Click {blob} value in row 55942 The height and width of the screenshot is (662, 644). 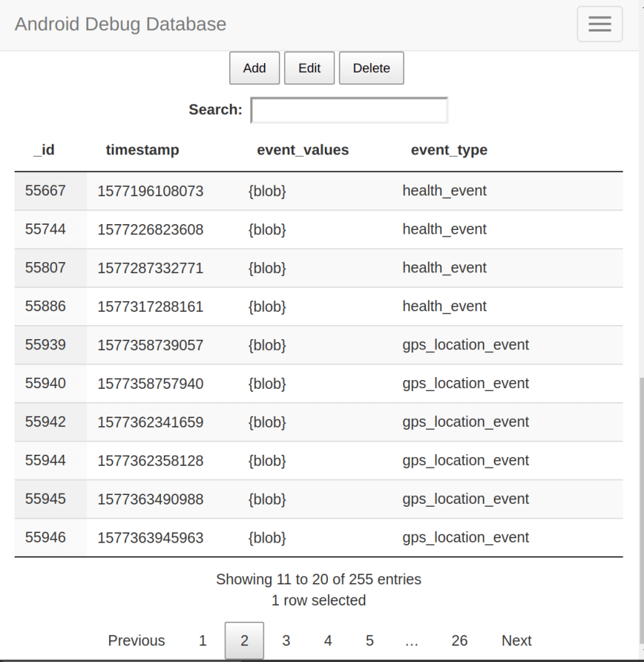tap(267, 423)
